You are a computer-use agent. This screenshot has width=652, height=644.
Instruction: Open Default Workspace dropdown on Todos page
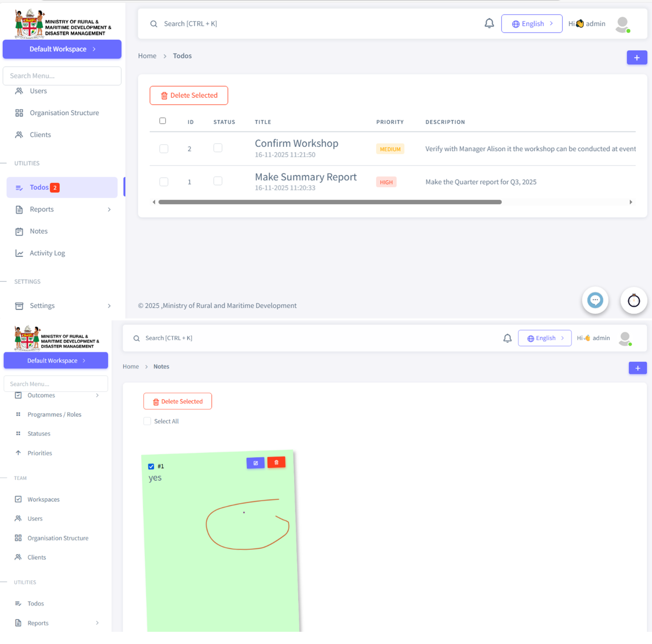(x=62, y=49)
